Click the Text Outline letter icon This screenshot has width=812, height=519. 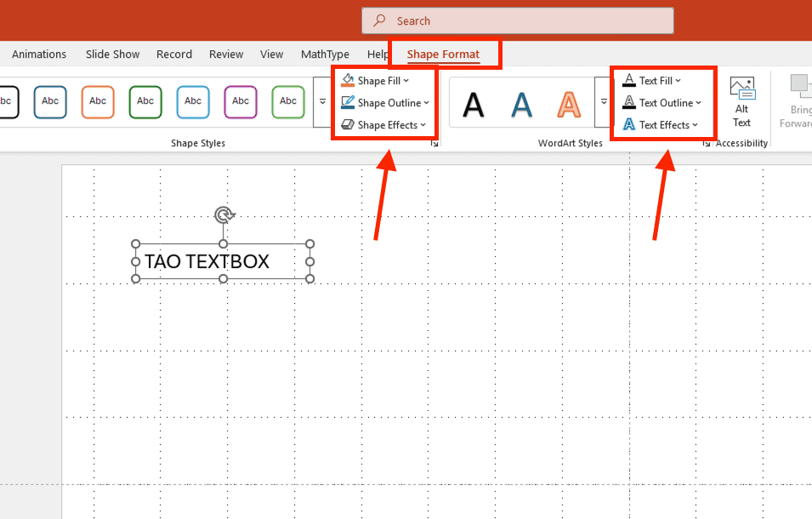click(x=628, y=103)
